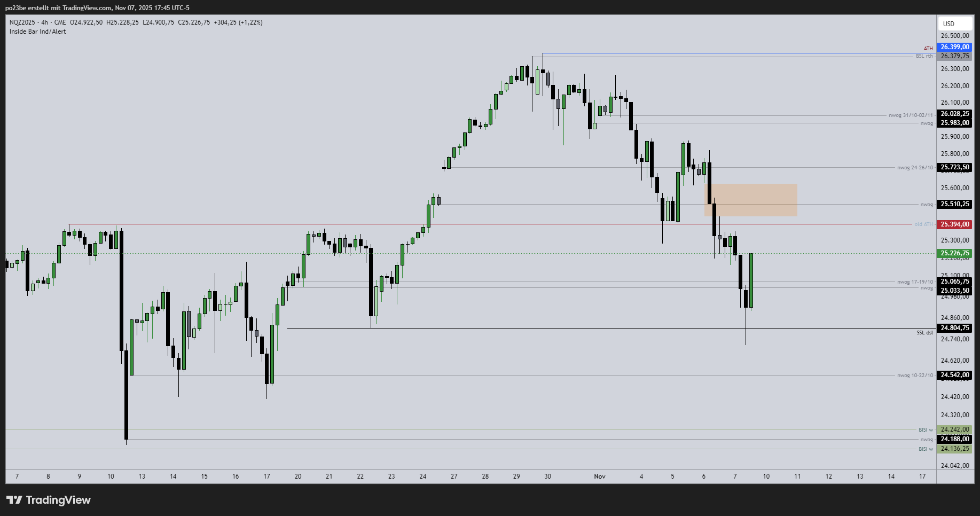Viewport: 980px width, 516px height.
Task: Select the upper BISI w 24.242,00 label
Action: coord(955,429)
